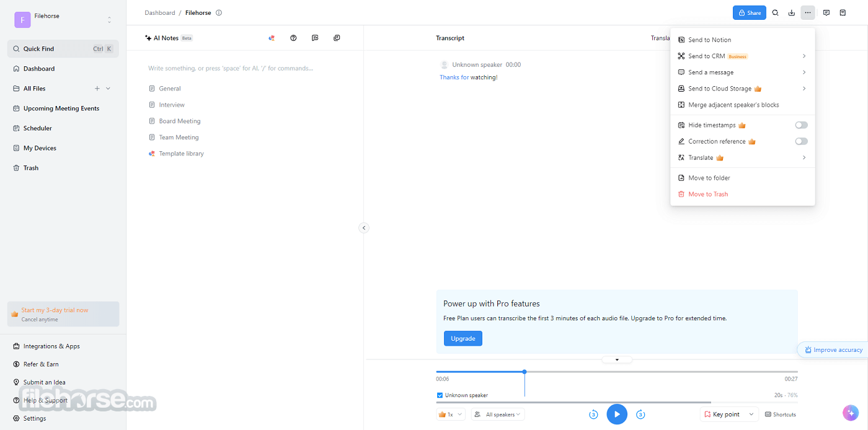This screenshot has height=430, width=868.
Task: Open the All speakers dropdown
Action: click(x=498, y=415)
